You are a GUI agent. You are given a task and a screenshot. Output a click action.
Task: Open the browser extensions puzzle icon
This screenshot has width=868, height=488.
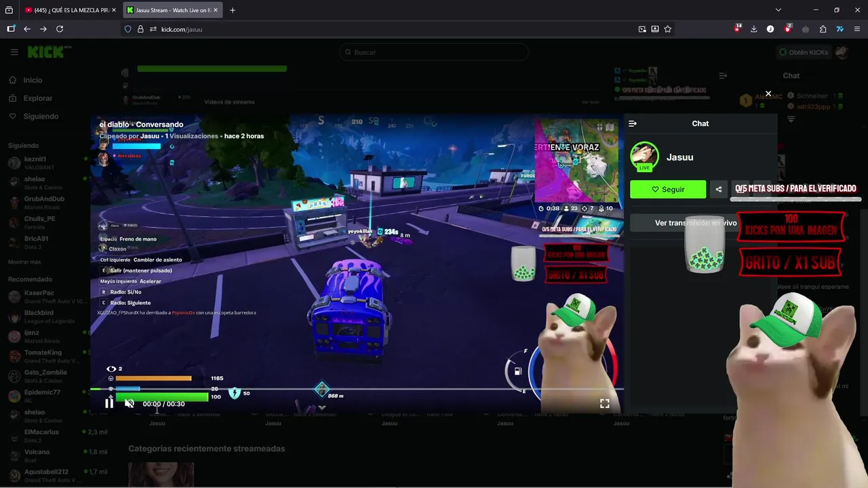click(x=823, y=29)
